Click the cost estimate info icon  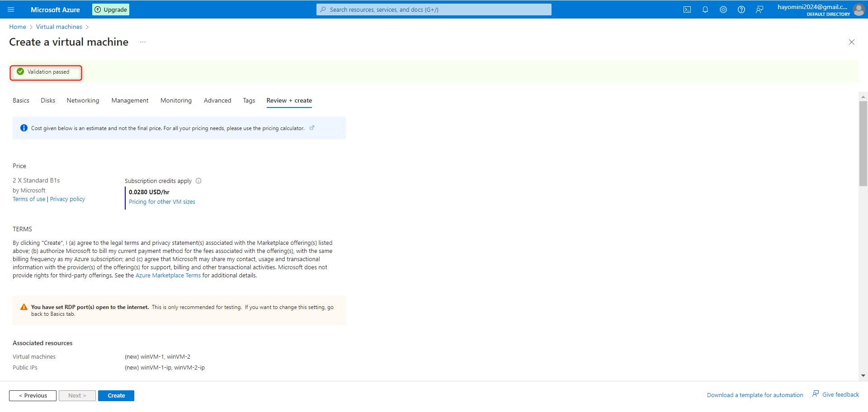24,128
